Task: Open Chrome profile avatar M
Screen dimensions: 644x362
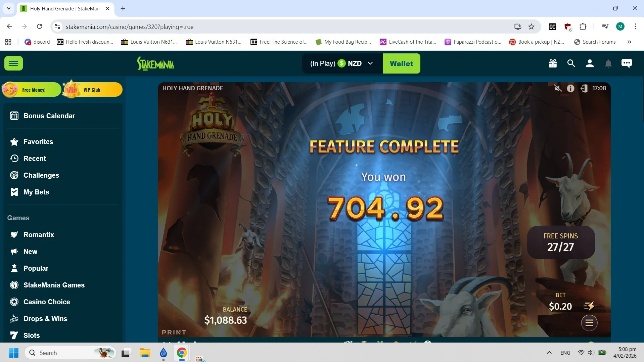Action: (x=620, y=27)
